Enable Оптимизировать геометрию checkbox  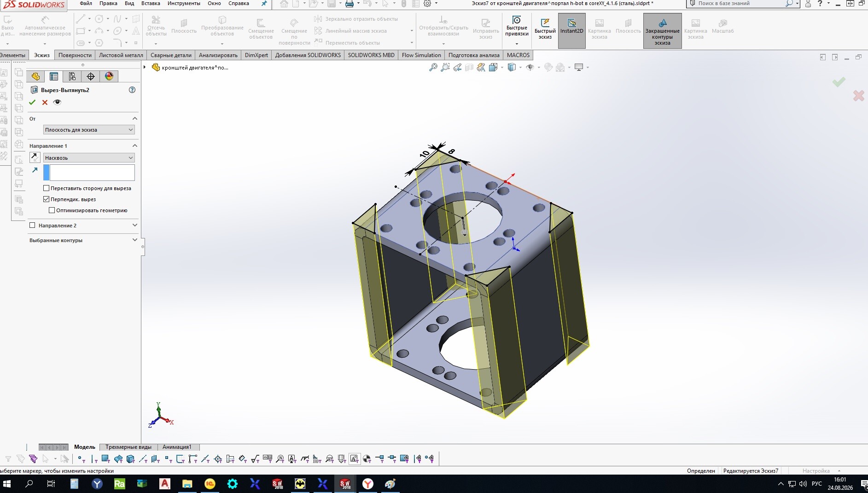[52, 210]
